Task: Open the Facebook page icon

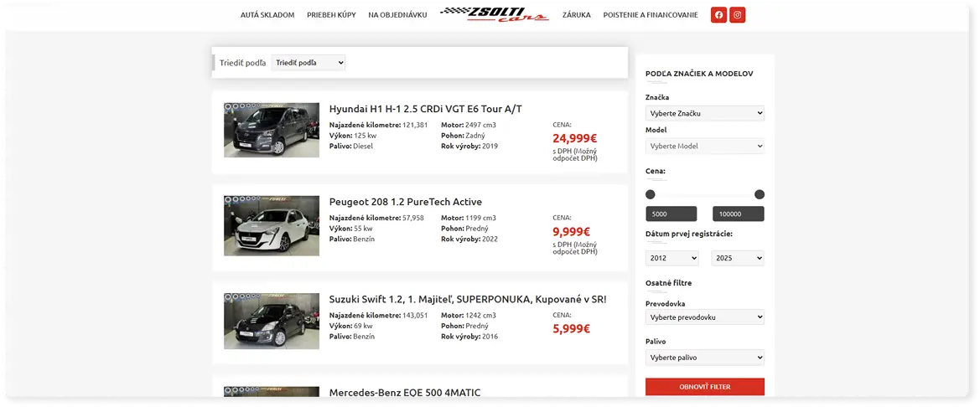Action: 718,15
